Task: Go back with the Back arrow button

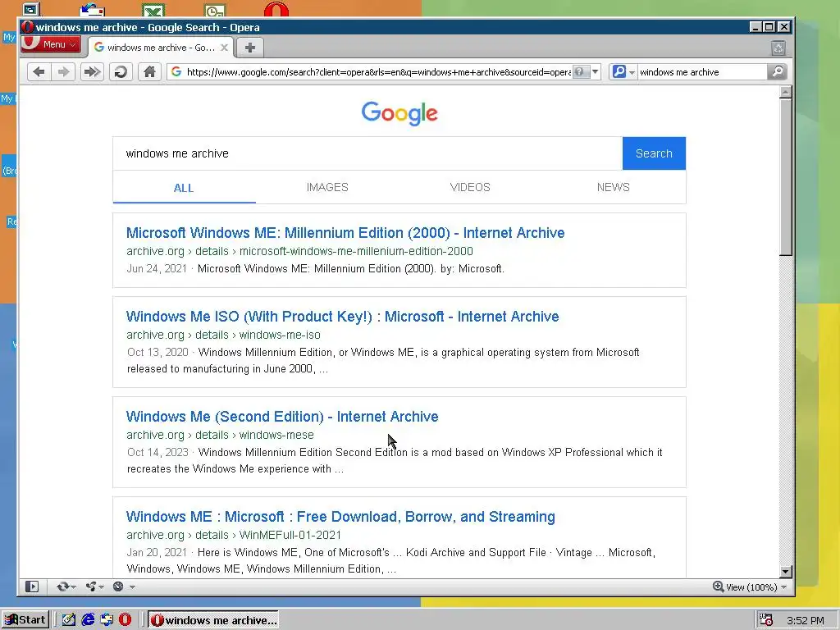Action: click(x=39, y=72)
